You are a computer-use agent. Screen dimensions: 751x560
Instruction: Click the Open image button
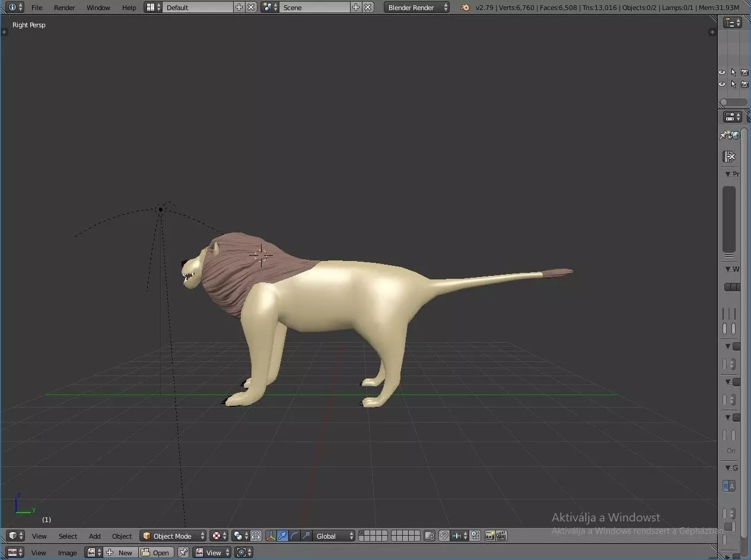(156, 552)
